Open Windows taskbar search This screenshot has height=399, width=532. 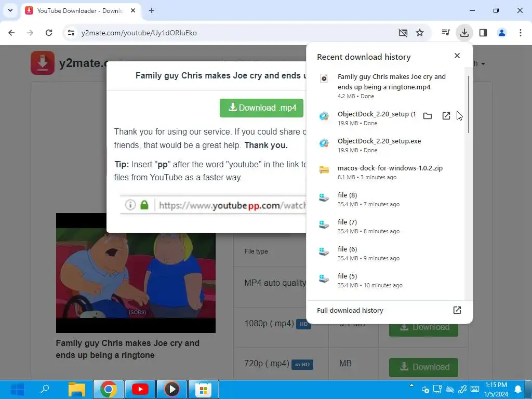click(x=45, y=389)
